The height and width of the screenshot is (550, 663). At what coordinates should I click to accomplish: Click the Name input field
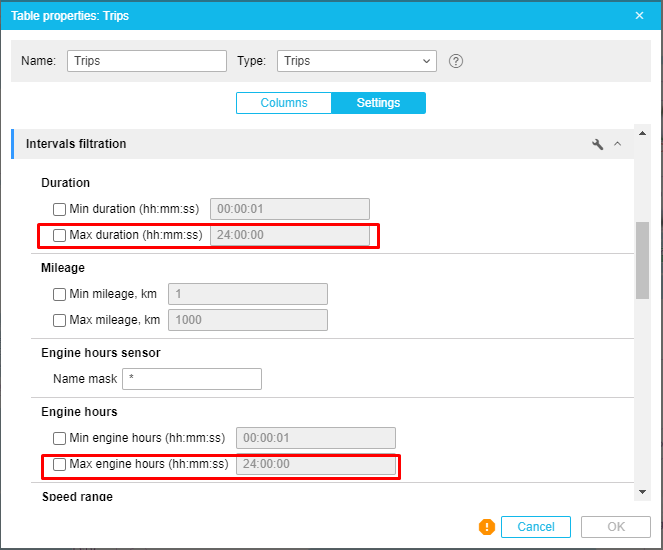[x=147, y=61]
